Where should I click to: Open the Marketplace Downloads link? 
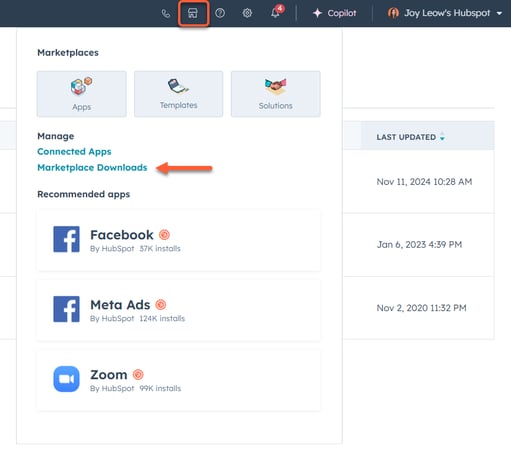(x=92, y=168)
